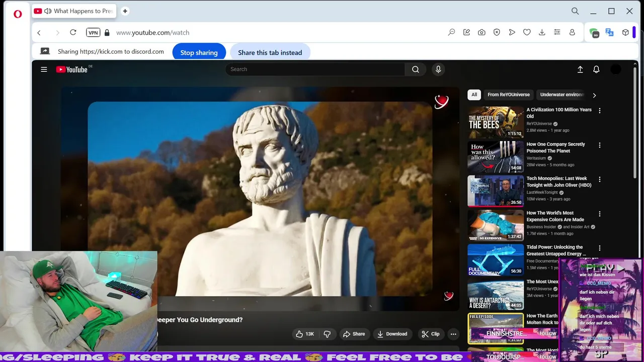Go back to the previous page
The height and width of the screenshot is (362, 644).
pos(39,33)
